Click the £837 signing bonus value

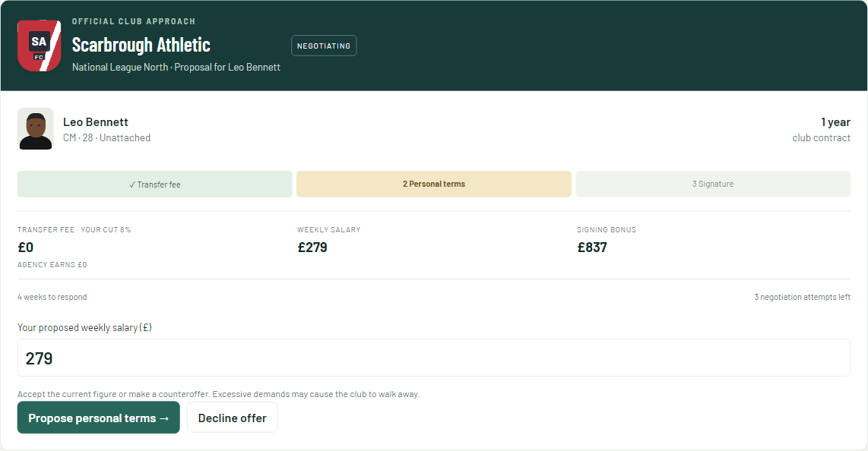point(592,248)
